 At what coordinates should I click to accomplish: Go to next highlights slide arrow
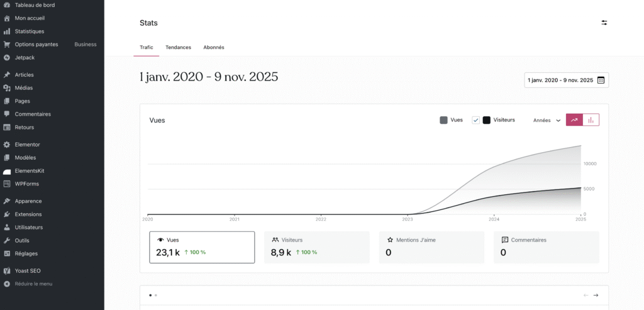(x=596, y=295)
